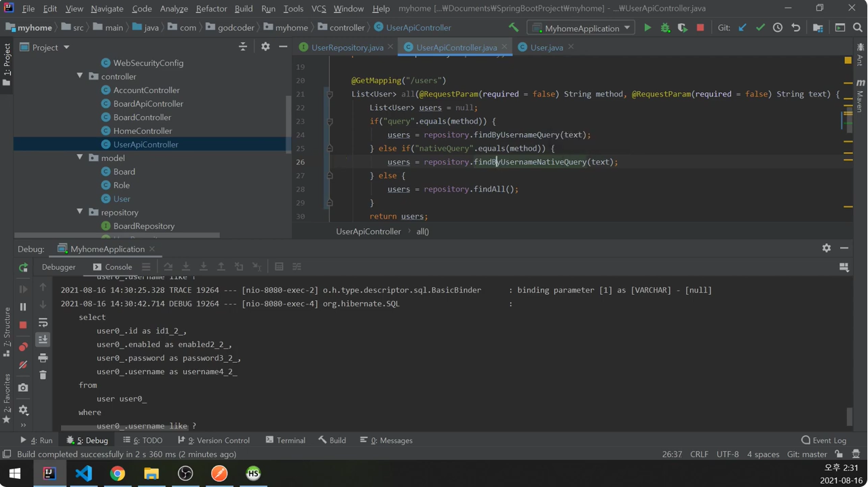The height and width of the screenshot is (487, 868).
Task: Open Search Everywhere magnifier icon
Action: (x=858, y=28)
